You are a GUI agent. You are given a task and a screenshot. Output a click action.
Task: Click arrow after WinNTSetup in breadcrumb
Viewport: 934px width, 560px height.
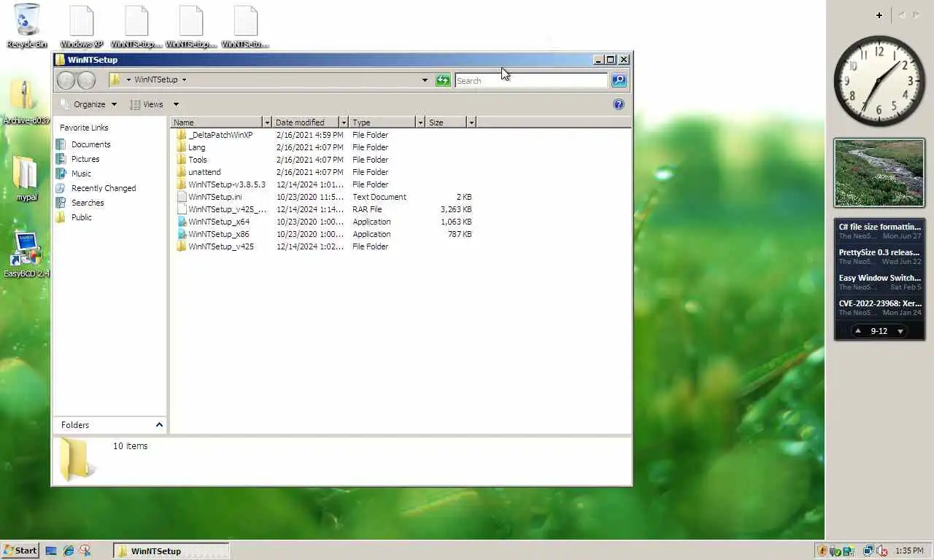click(x=184, y=80)
